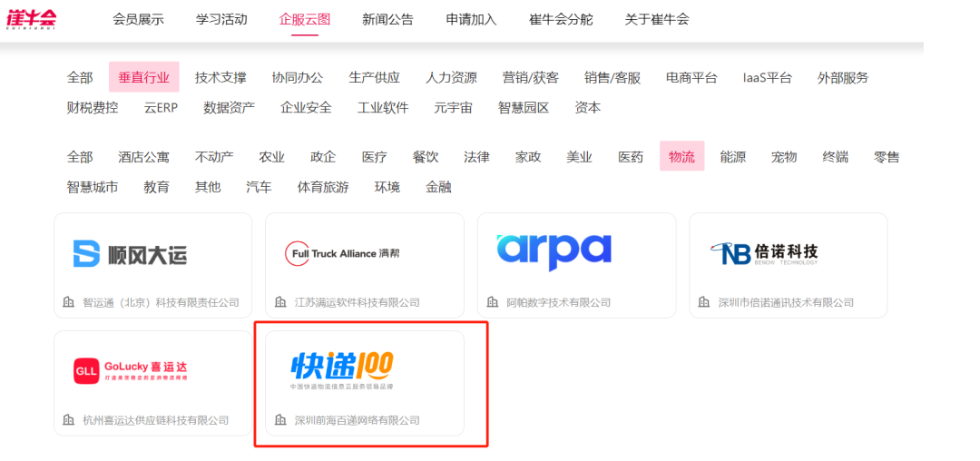Filter industry by 酒店公寓

pos(143,157)
